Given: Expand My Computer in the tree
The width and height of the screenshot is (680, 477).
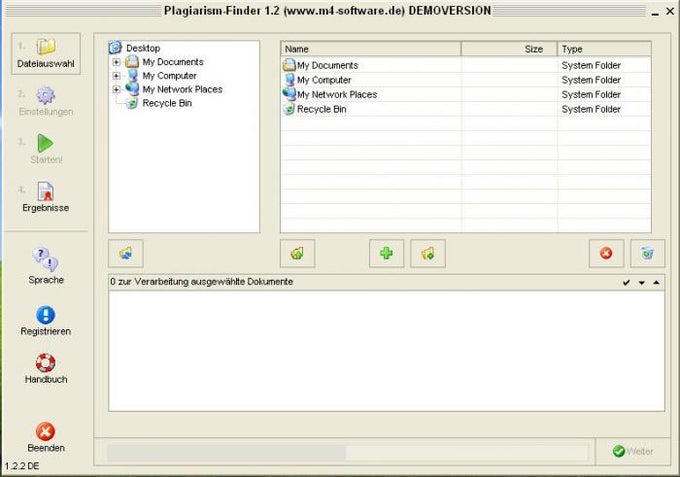Looking at the screenshot, I should coord(116,76).
